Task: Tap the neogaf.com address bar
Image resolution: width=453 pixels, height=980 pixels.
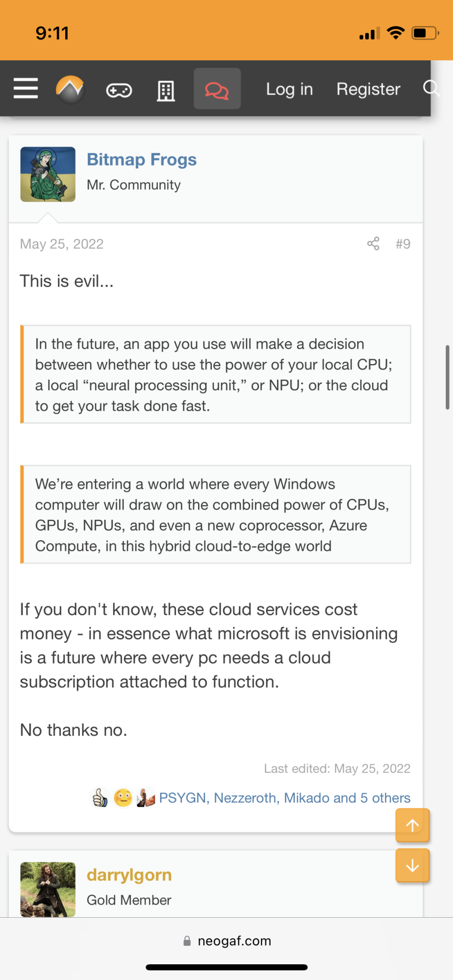Action: (226, 941)
